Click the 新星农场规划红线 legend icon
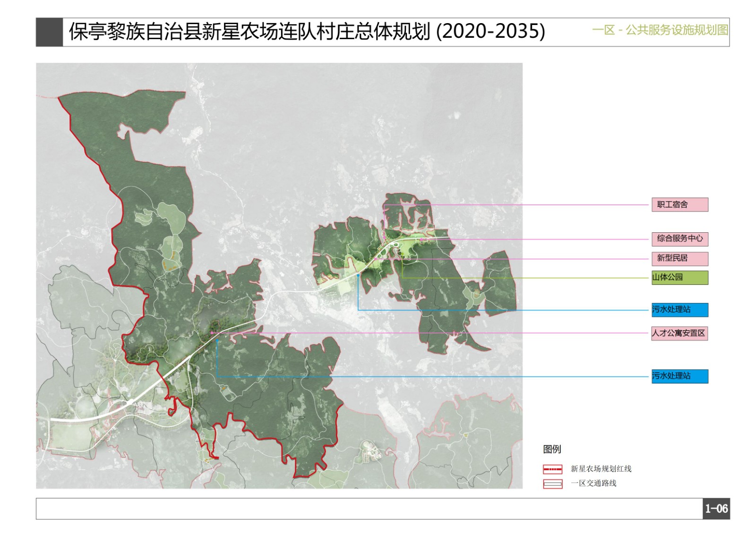 coord(552,469)
